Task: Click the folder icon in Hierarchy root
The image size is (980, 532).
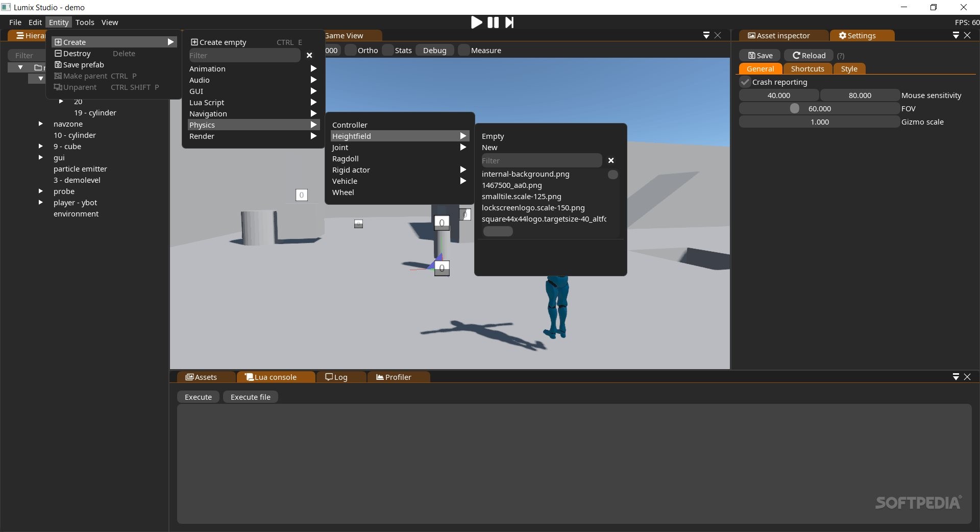Action: pos(38,67)
